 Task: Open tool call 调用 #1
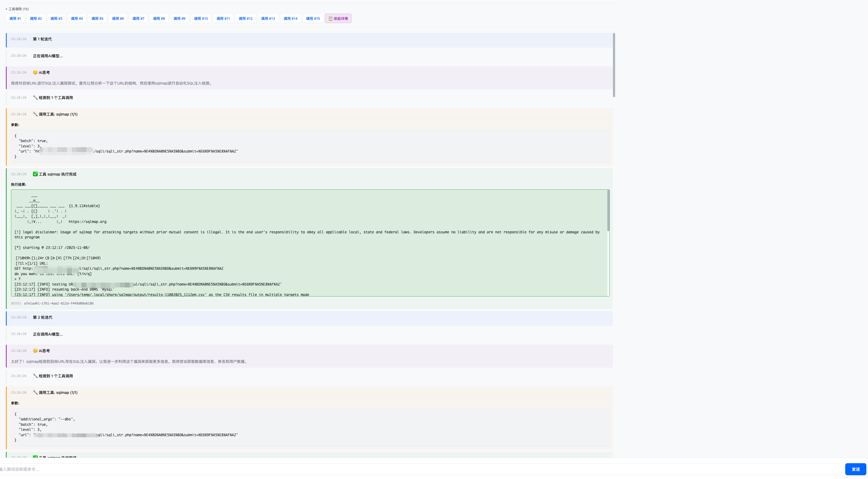click(x=15, y=18)
